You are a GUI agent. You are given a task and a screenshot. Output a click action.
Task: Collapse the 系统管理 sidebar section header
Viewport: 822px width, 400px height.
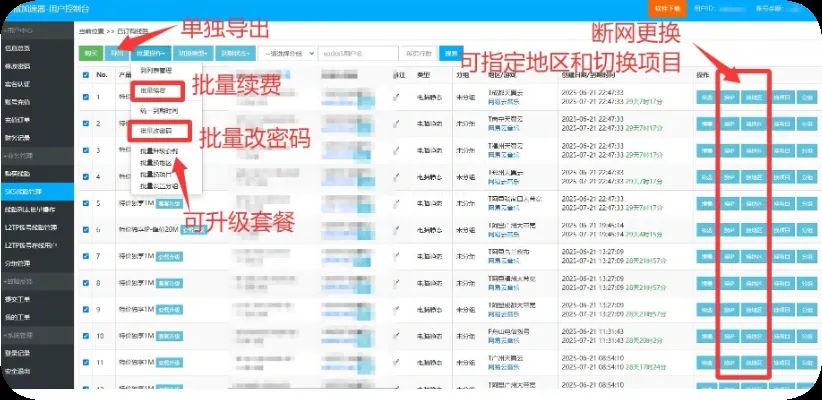click(x=37, y=335)
